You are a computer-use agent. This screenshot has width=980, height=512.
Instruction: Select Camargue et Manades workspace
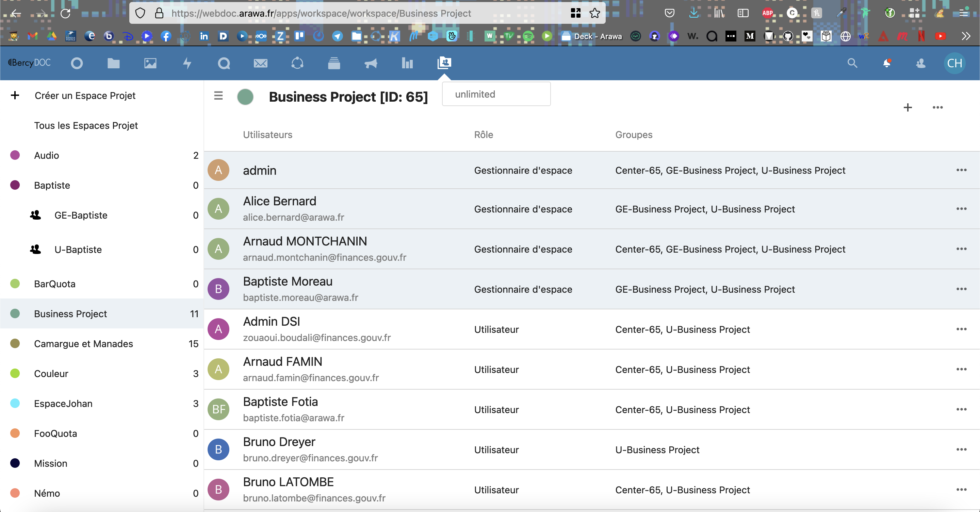click(83, 344)
